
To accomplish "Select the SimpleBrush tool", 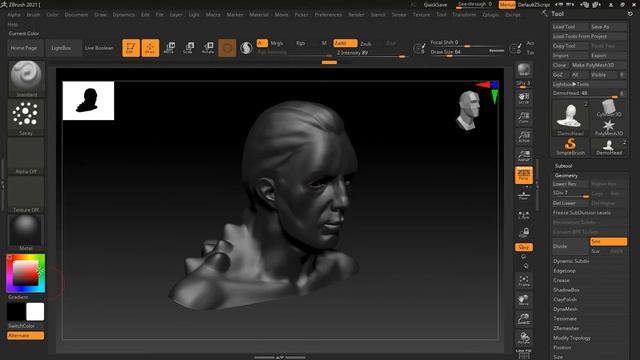I will (x=570, y=146).
